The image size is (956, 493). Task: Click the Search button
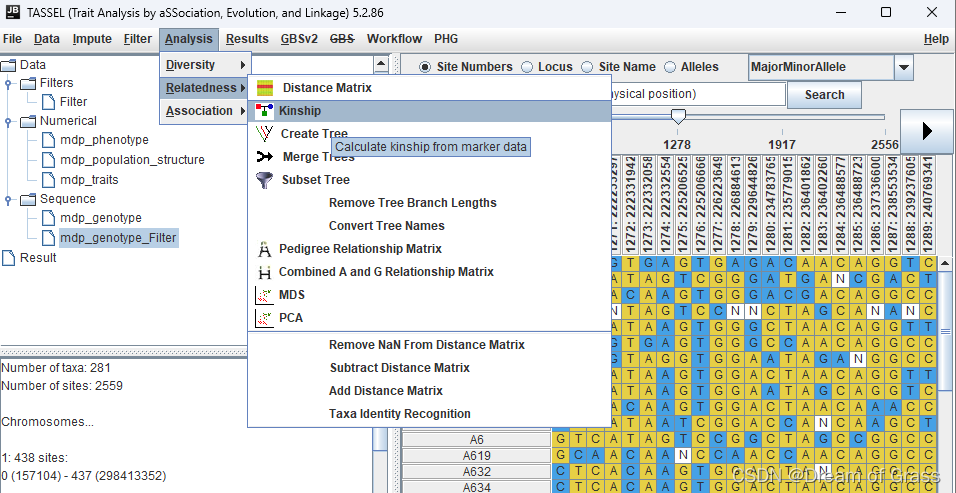(824, 95)
